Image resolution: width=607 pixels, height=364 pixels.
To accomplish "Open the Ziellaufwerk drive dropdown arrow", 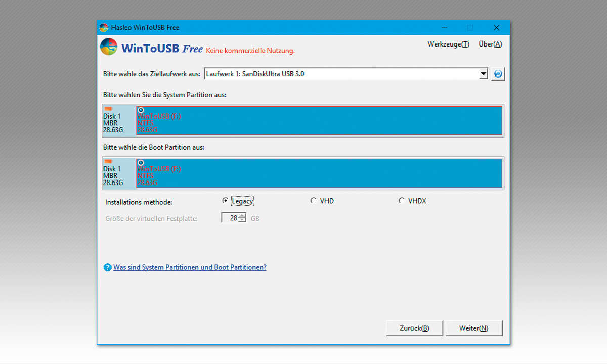I will coord(483,74).
